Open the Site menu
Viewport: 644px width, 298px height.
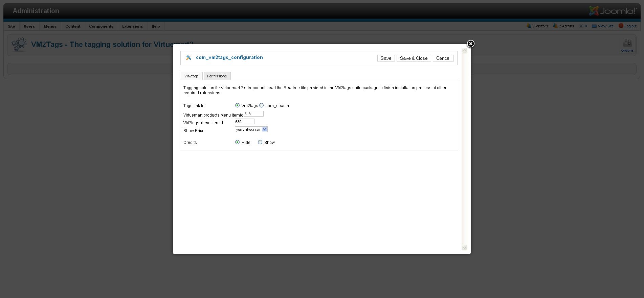12,26
